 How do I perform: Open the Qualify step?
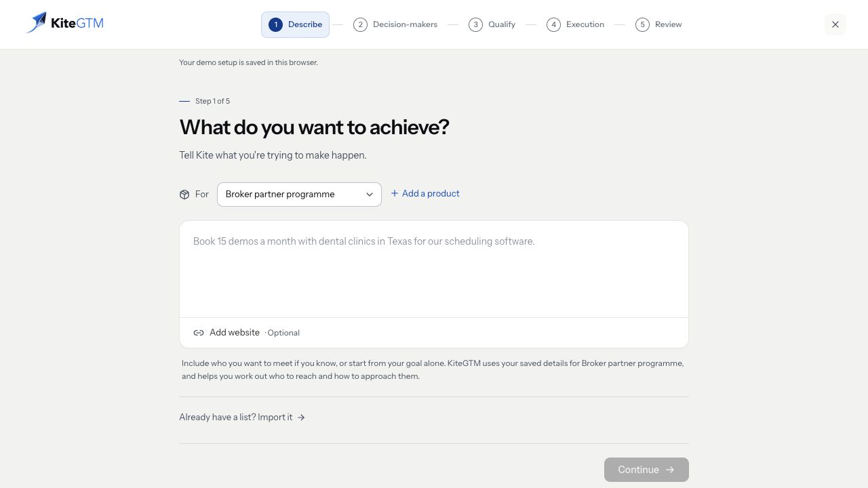coord(492,24)
